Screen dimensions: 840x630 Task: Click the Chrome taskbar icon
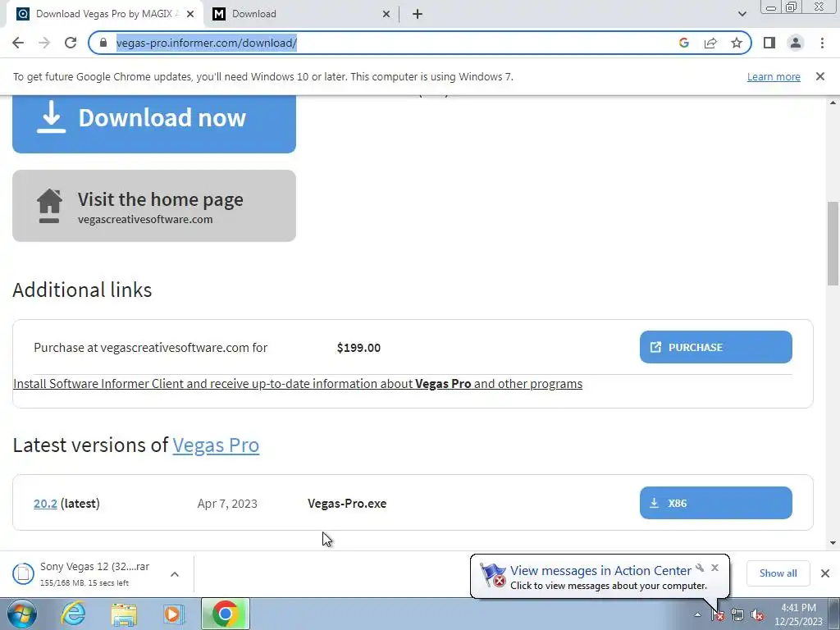coord(226,614)
